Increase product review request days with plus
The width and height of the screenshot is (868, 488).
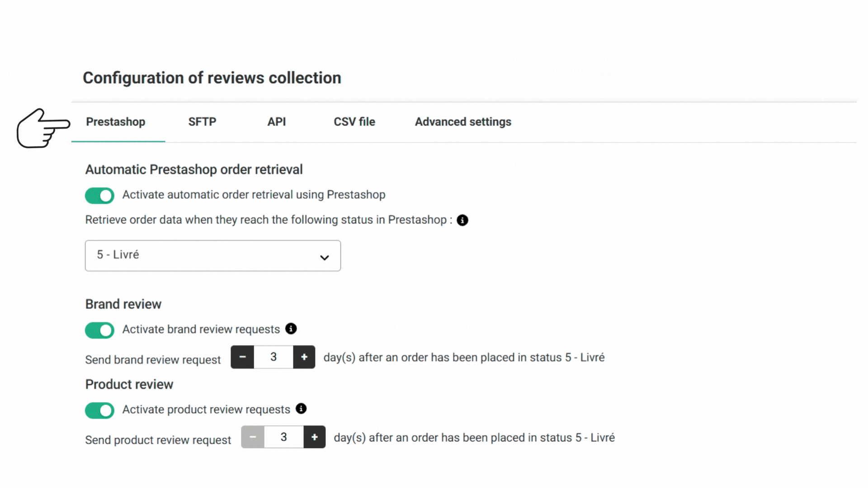(315, 437)
